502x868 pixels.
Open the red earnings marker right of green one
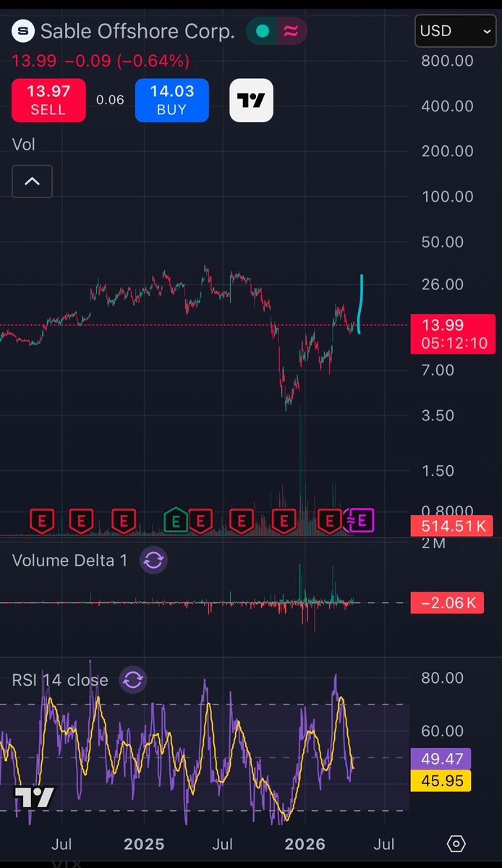[x=200, y=519]
